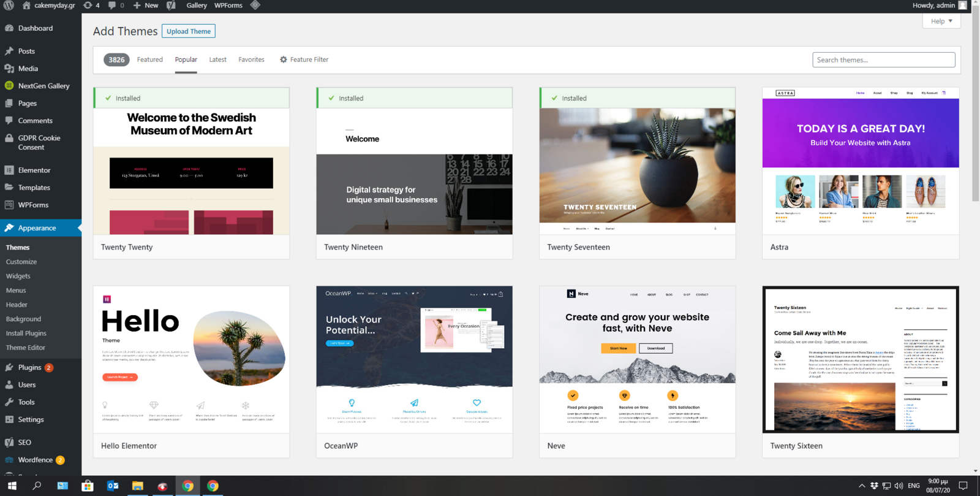Click the diamond icon in admin bar
This screenshot has height=496, width=980.
point(255,6)
